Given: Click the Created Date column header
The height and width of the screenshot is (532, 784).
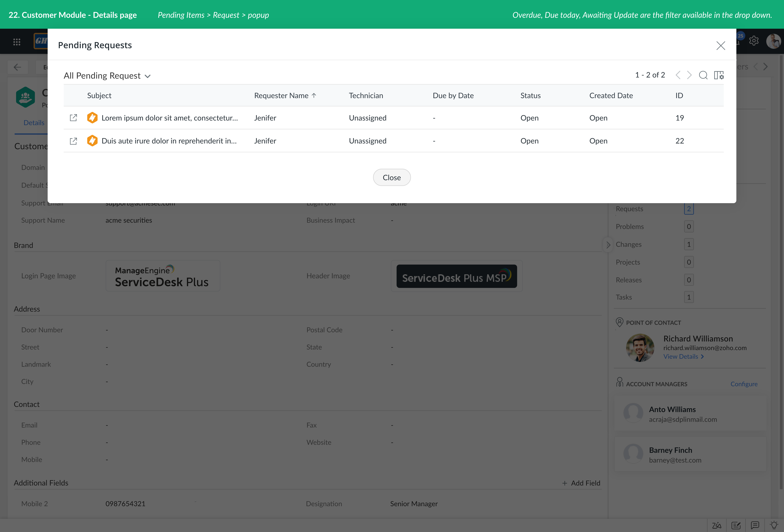Looking at the screenshot, I should pyautogui.click(x=611, y=95).
